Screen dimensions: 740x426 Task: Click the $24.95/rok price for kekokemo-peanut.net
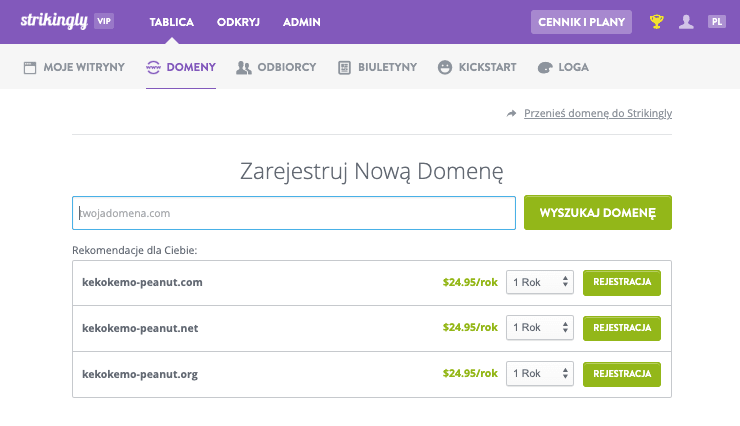tap(470, 327)
